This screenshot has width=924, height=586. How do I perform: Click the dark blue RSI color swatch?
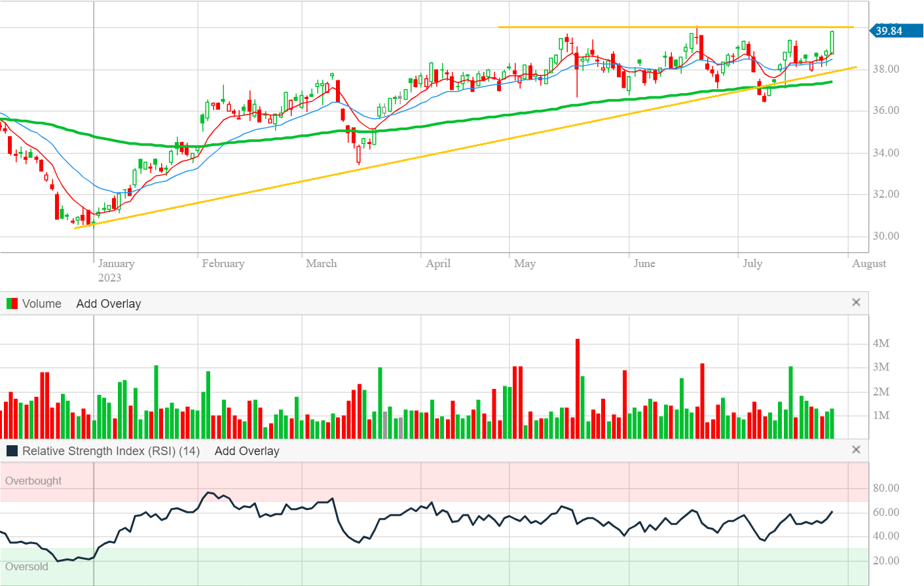click(x=12, y=451)
